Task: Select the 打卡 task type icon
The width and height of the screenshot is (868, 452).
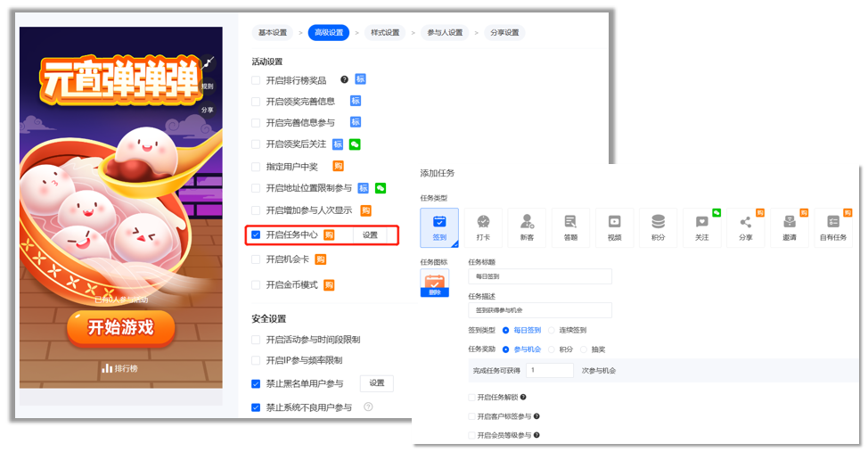Action: (483, 227)
